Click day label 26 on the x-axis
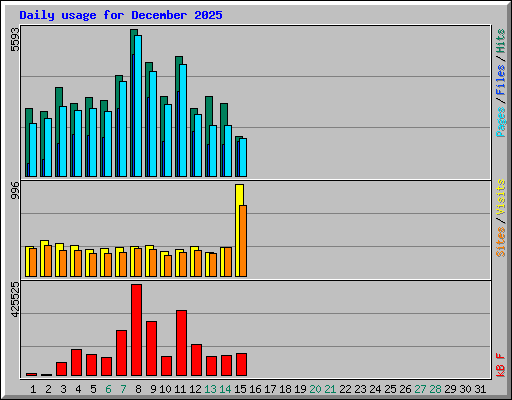Viewport: 512px width, 400px height. (x=405, y=389)
